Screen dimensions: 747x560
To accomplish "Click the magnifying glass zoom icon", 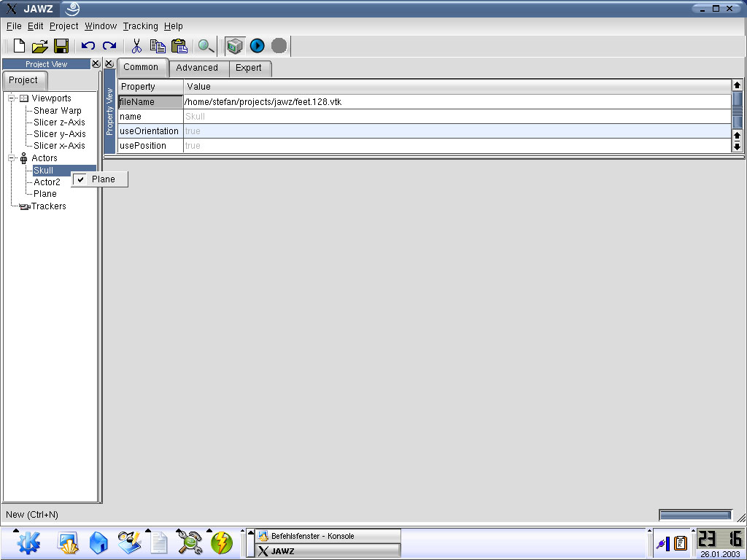I will click(206, 46).
